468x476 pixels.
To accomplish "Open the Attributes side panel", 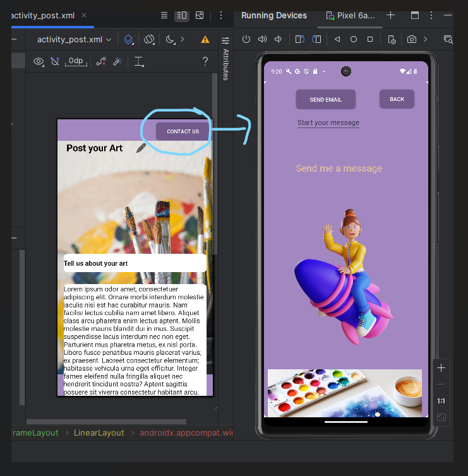I will coord(225,59).
